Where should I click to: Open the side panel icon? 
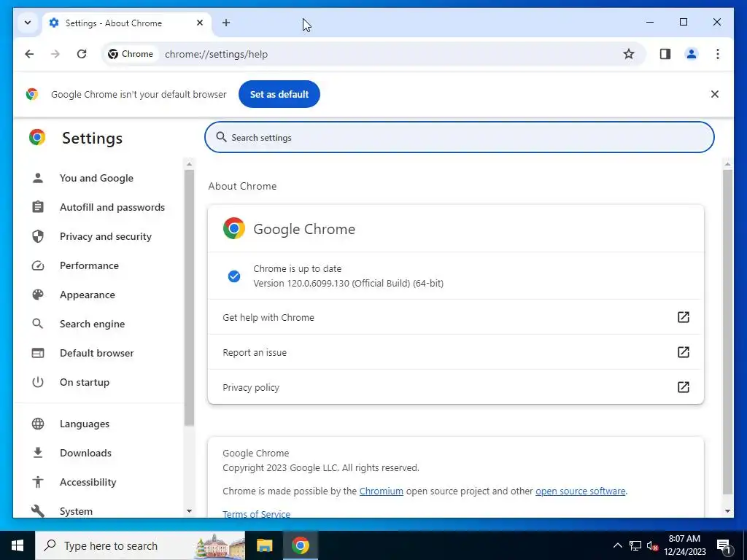(665, 54)
